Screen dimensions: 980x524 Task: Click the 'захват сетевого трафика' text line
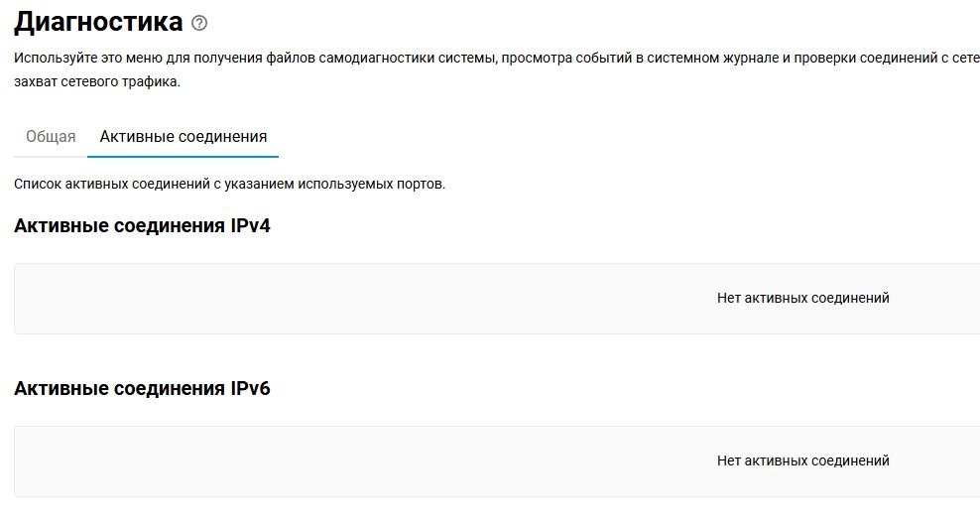(x=97, y=82)
